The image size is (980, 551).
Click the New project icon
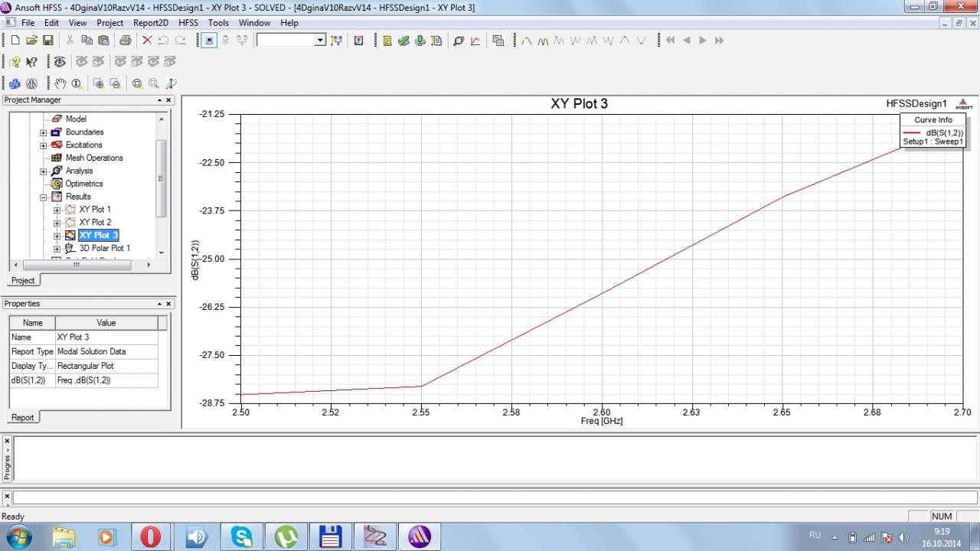(15, 41)
